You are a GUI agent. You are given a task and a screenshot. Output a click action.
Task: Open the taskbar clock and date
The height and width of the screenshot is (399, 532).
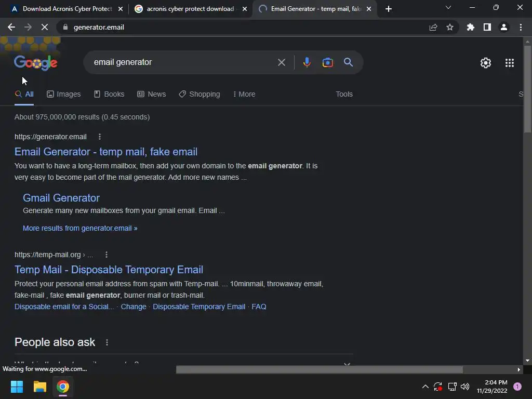point(492,387)
